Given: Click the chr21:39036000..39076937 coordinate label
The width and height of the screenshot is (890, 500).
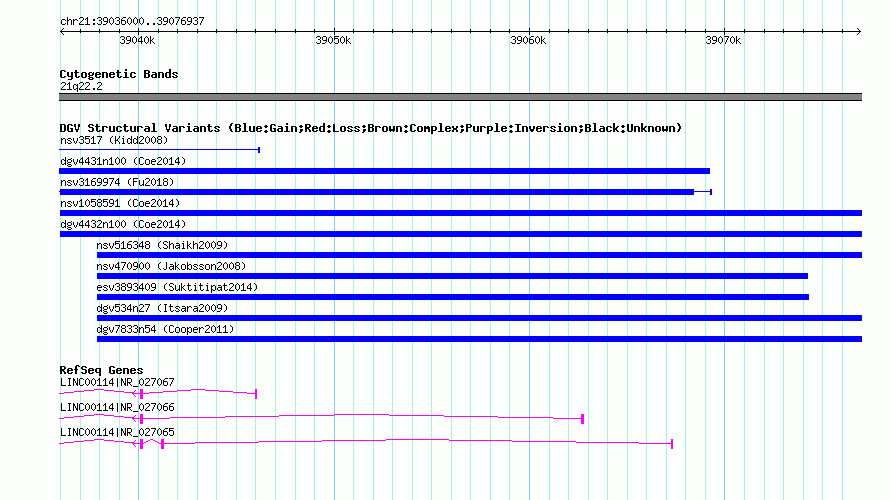Looking at the screenshot, I should pos(132,21).
